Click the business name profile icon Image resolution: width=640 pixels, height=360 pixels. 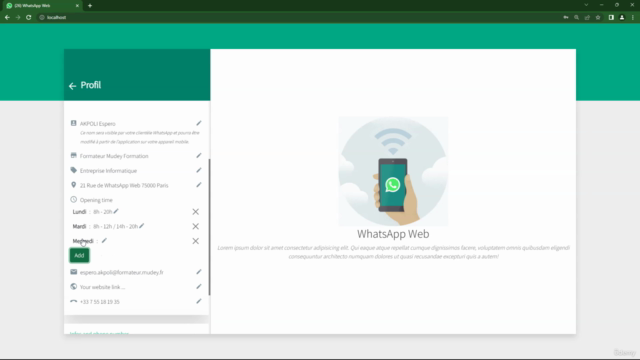click(x=73, y=123)
